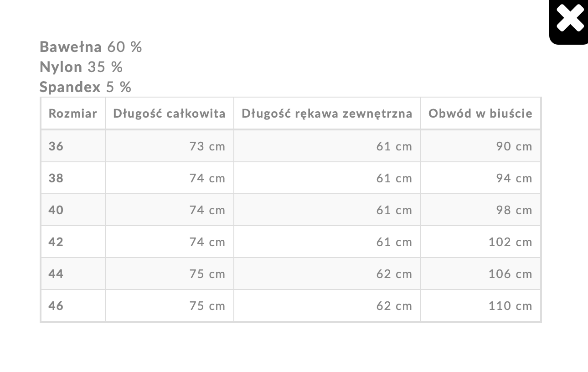Image resolution: width=588 pixels, height=372 pixels.
Task: Click the 73 cm total length cell
Action: pos(207,146)
